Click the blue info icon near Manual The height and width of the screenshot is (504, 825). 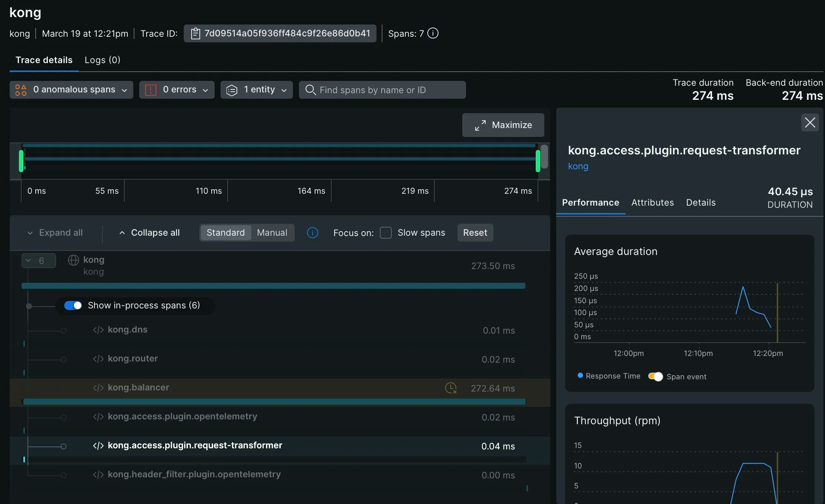tap(312, 233)
